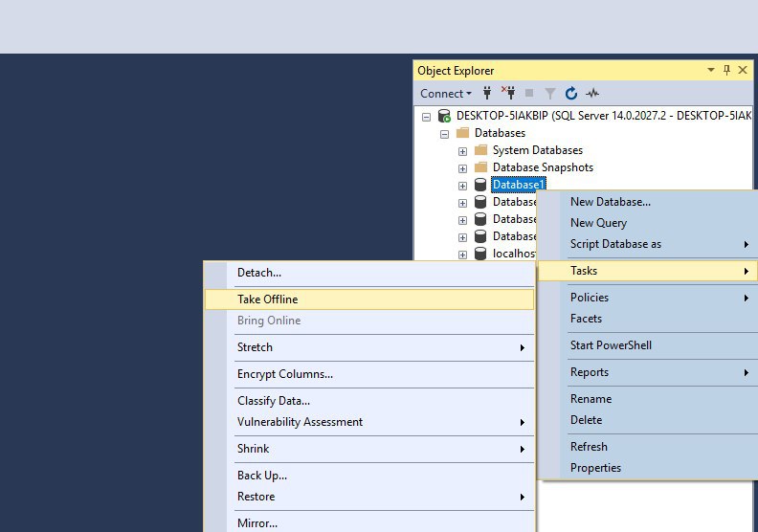Click the Disconnect plug icon with red X
Viewport: 758px width, 532px height.
click(508, 93)
